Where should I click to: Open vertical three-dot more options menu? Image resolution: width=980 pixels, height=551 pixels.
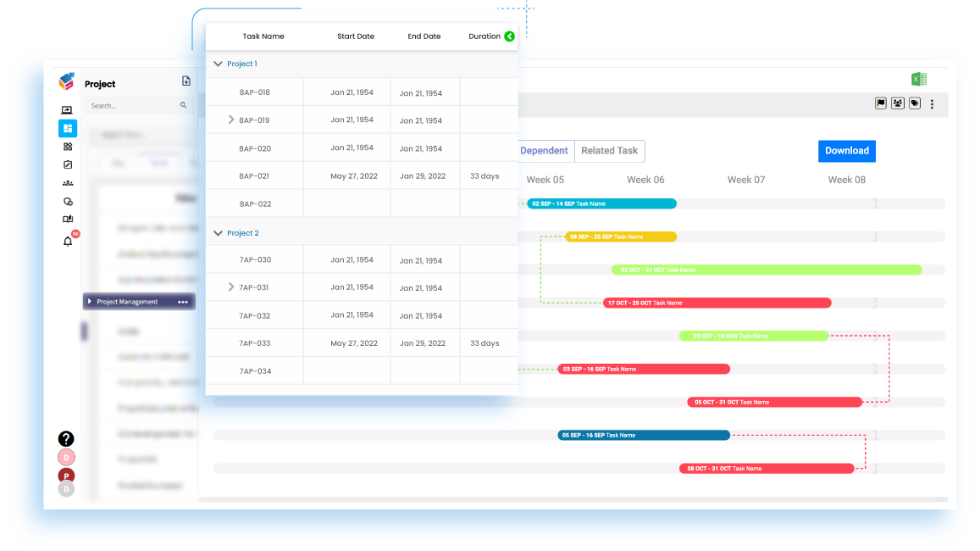tap(932, 104)
